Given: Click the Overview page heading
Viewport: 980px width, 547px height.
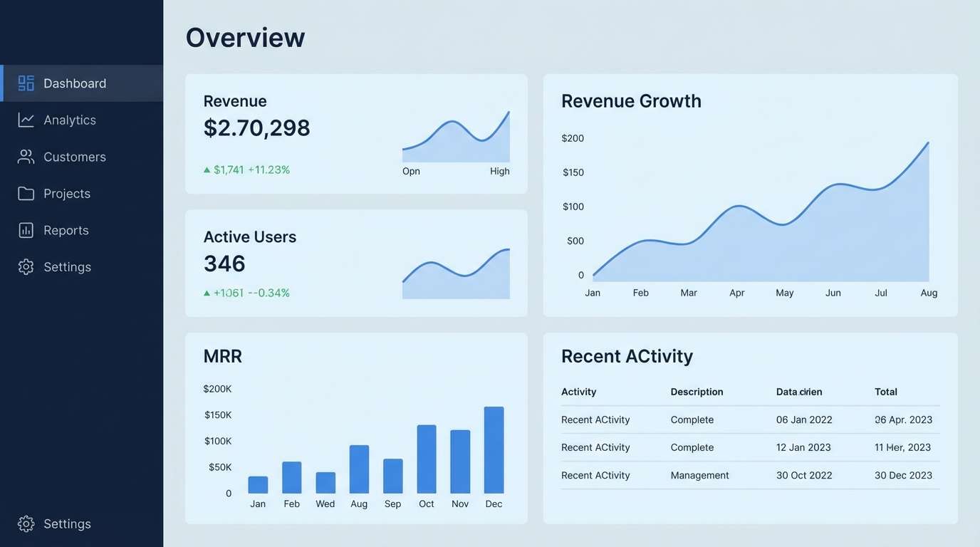Looking at the screenshot, I should pos(245,37).
